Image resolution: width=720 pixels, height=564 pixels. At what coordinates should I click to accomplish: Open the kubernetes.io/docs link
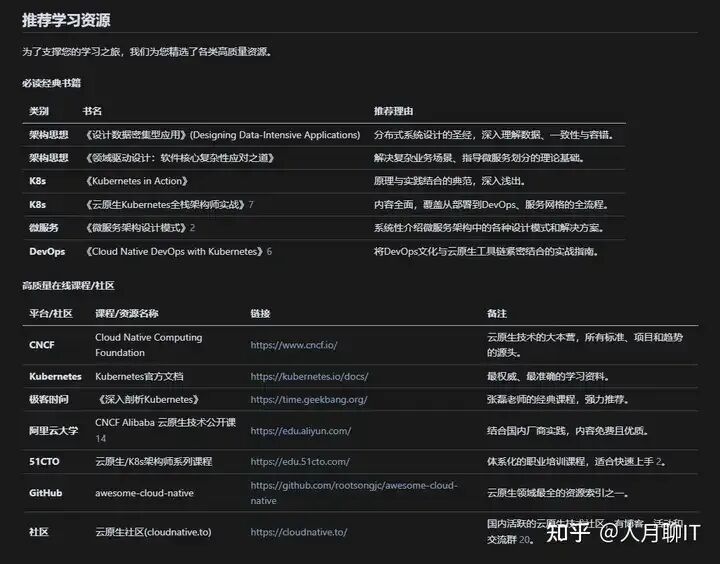[x=309, y=377]
